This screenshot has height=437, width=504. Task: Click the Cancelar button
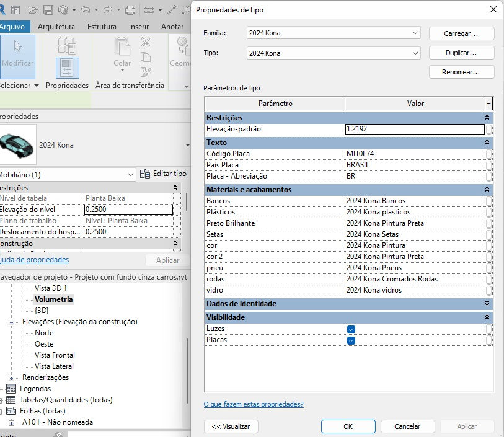(x=407, y=426)
